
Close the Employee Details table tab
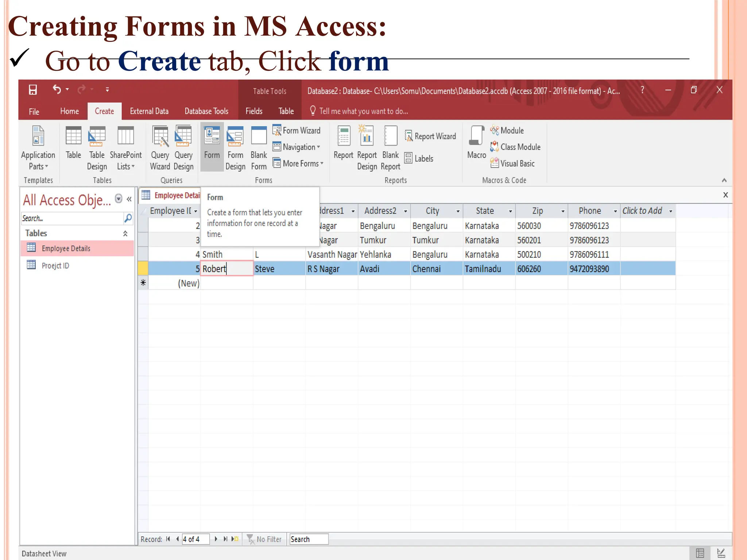[x=725, y=195]
